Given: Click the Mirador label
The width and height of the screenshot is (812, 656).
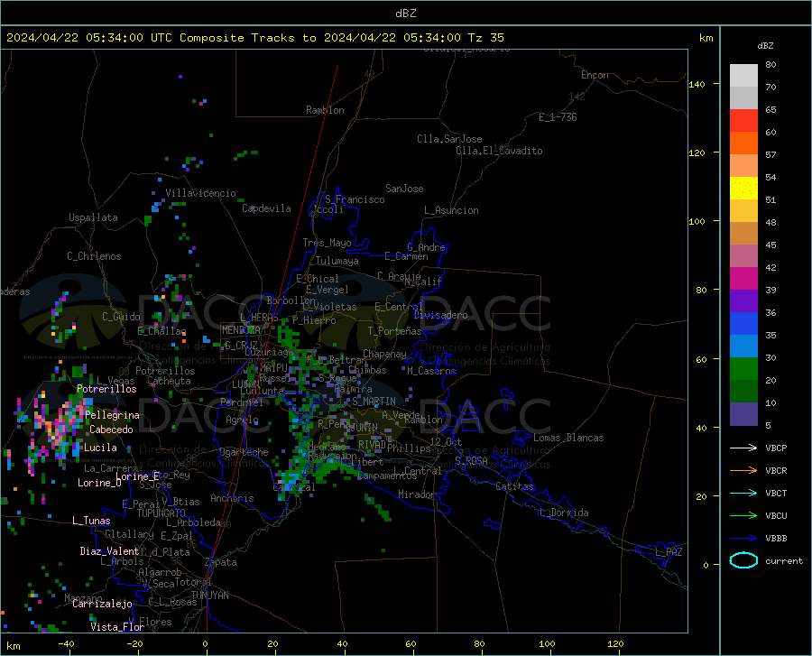Looking at the screenshot, I should (x=416, y=495).
